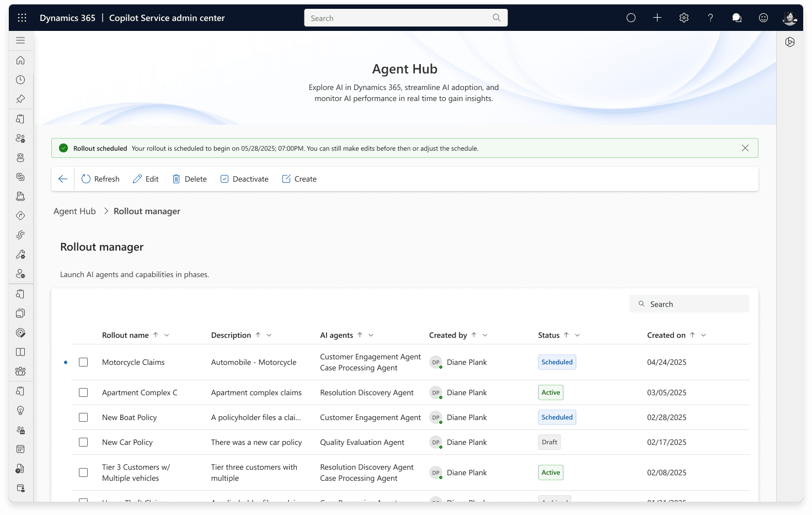Screen dimensions: 812x515
Task: Select the Motorcycle Claims row checkbox
Action: [x=83, y=362]
